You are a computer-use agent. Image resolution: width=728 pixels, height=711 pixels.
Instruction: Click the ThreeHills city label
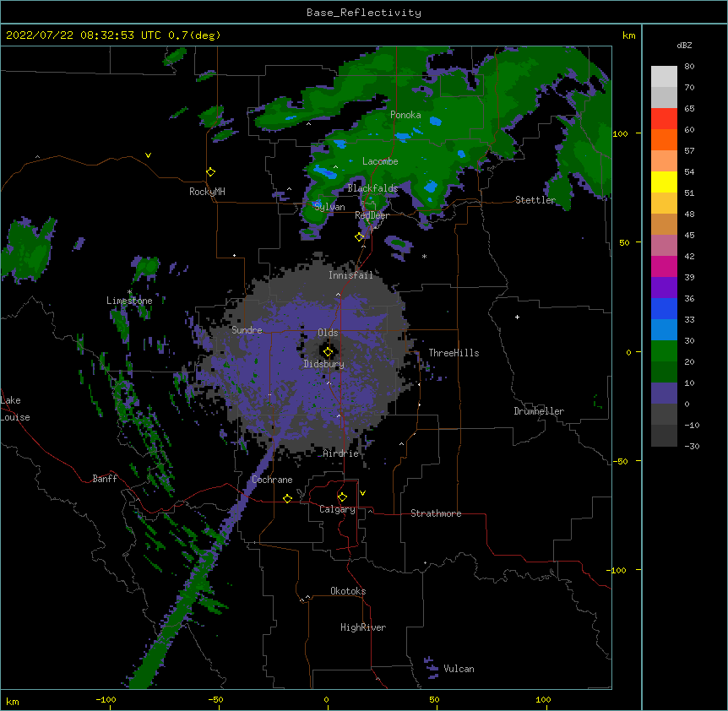(454, 353)
